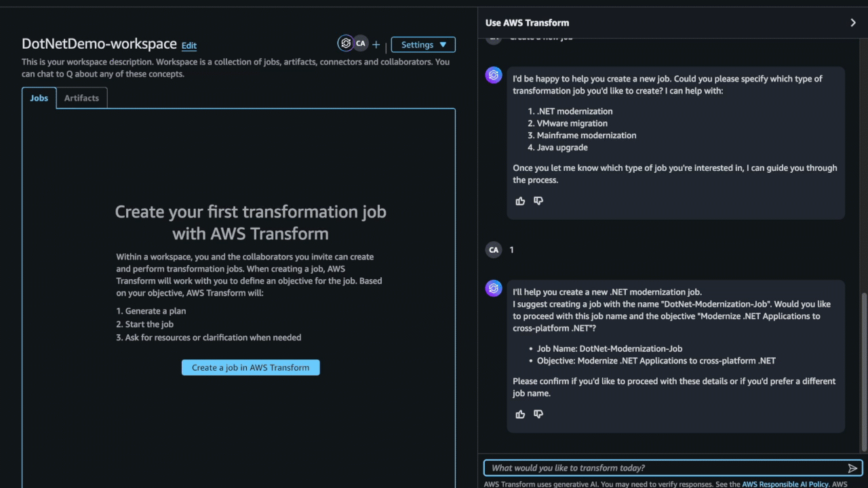Dislike the DotNet-Modernization-Job suggestion response
This screenshot has height=488, width=868.
tap(538, 414)
